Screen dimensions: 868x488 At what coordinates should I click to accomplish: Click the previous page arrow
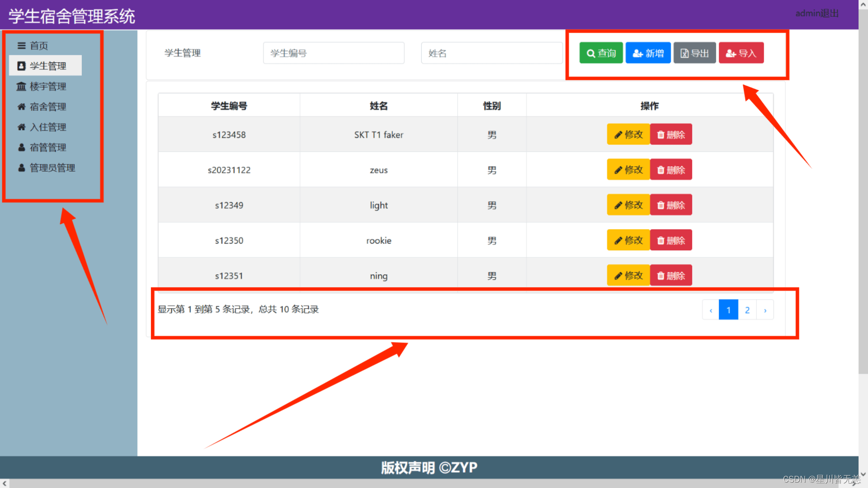tap(711, 310)
